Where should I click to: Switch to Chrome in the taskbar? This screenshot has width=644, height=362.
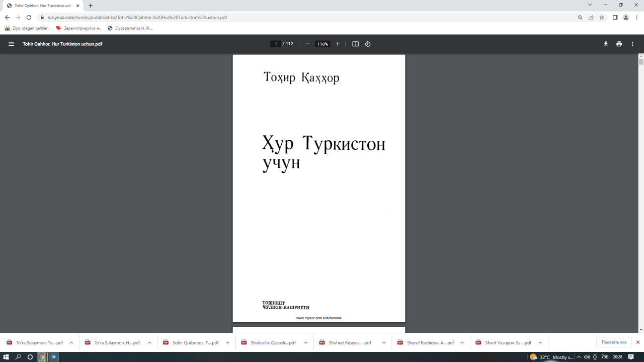tap(42, 357)
